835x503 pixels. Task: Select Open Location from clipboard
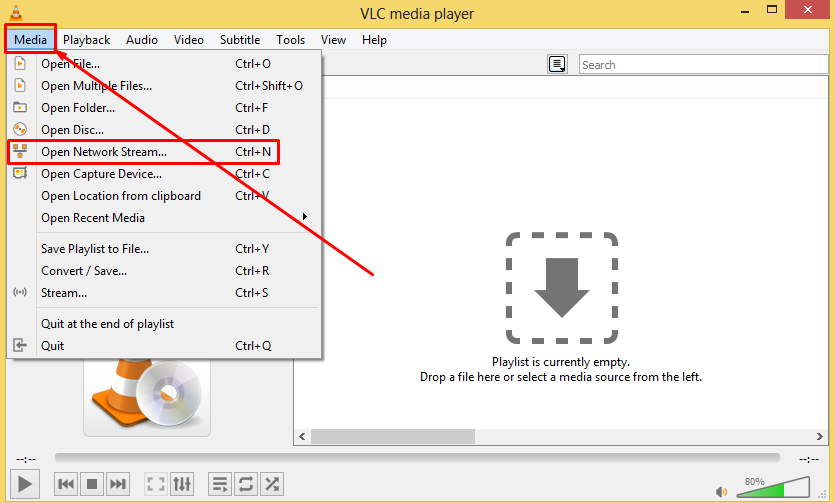tap(163, 196)
